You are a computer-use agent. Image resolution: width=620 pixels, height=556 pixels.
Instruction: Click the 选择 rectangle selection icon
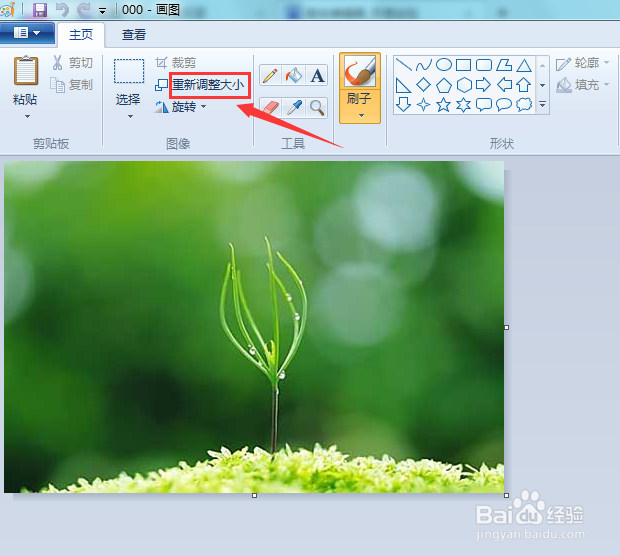point(129,71)
